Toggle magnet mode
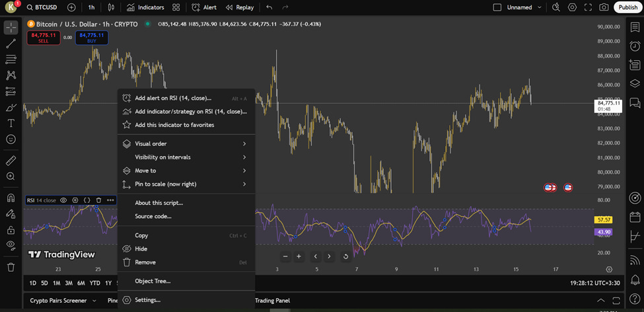The width and height of the screenshot is (644, 312). tap(11, 198)
